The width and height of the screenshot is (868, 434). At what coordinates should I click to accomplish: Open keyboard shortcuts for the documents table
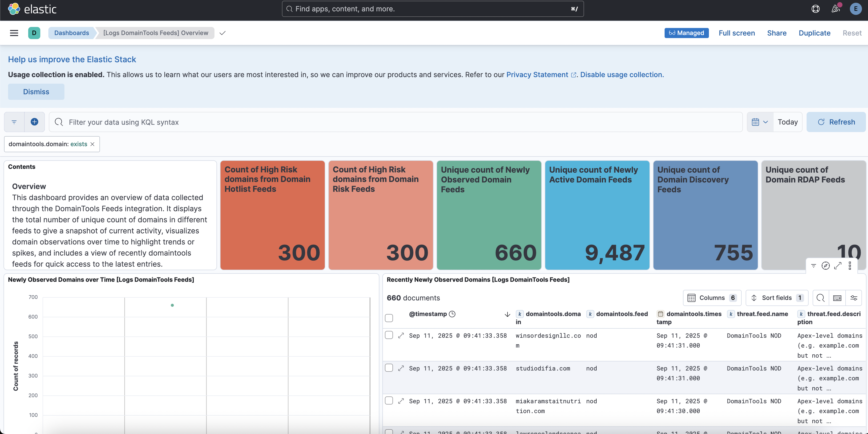(837, 298)
